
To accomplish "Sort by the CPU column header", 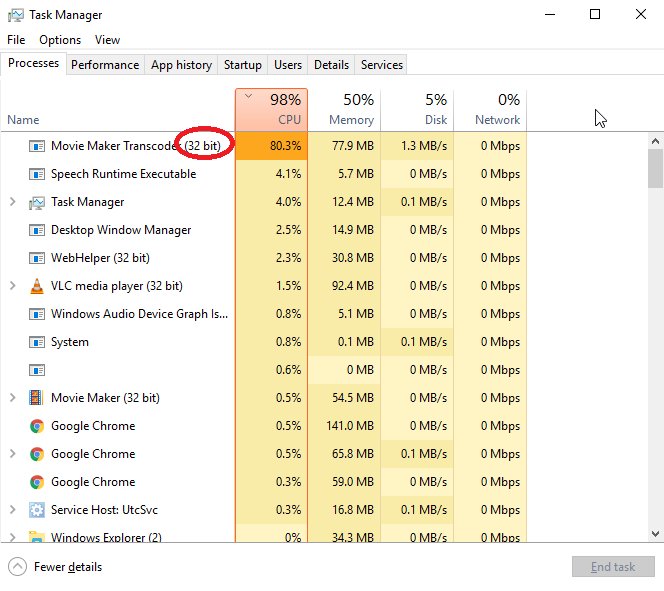I will click(x=271, y=110).
